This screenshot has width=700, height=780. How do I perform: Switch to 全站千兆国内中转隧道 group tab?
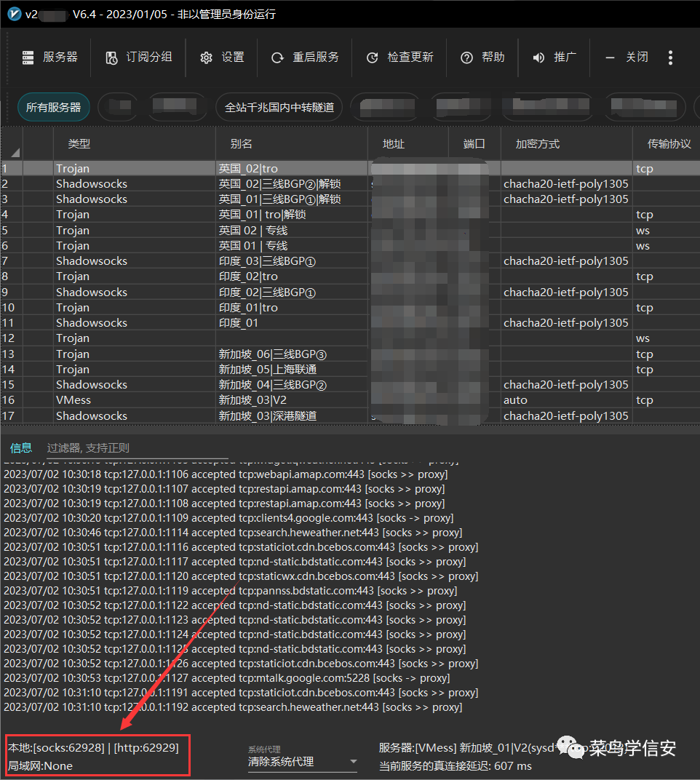pyautogui.click(x=279, y=107)
